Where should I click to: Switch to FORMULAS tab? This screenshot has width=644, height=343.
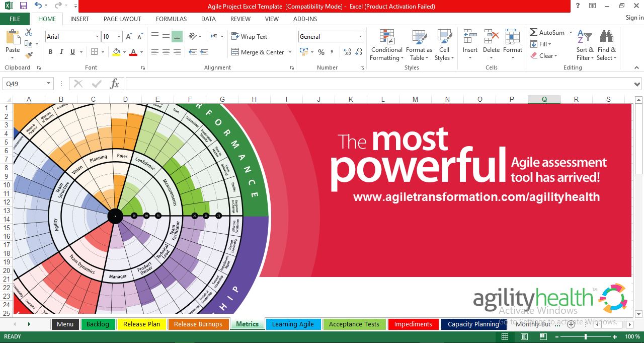click(171, 19)
